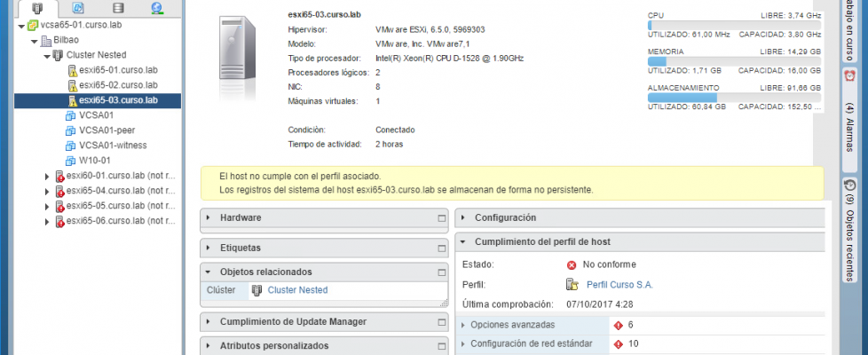Click the Memoria usage bar
This screenshot has width=868, height=355.
coord(734,61)
